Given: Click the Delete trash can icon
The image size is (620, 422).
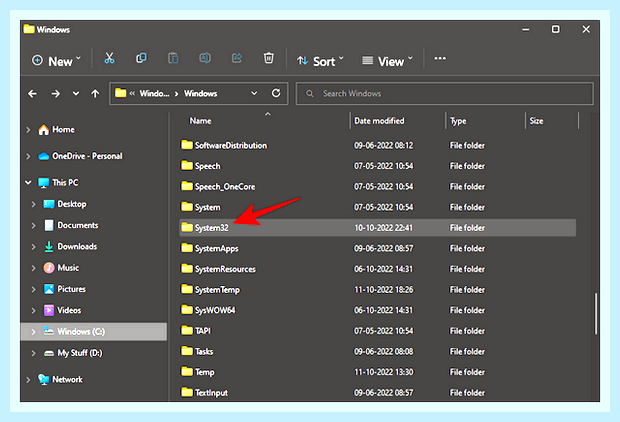Looking at the screenshot, I should pos(268,59).
